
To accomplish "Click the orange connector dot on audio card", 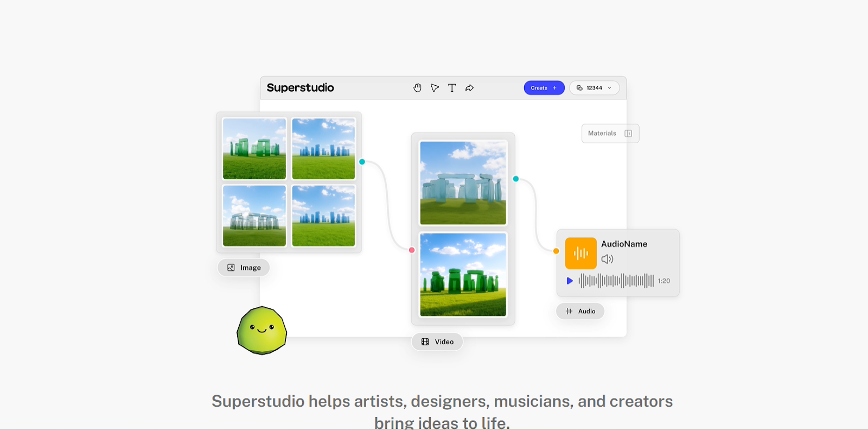I will (x=556, y=251).
